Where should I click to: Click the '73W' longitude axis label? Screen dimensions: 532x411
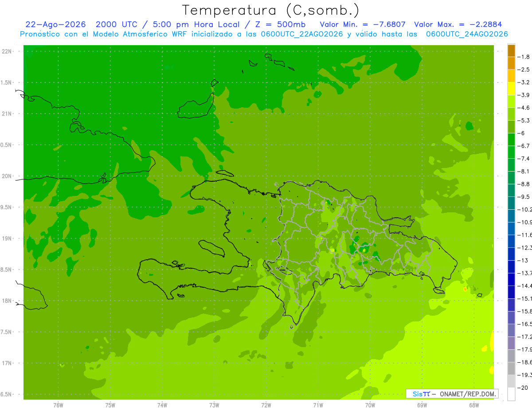[x=214, y=405]
